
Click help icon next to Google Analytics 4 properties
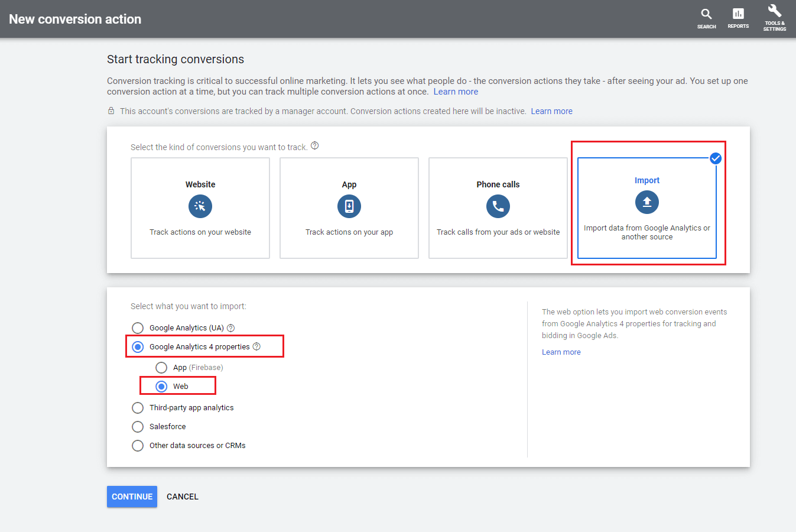[256, 346]
